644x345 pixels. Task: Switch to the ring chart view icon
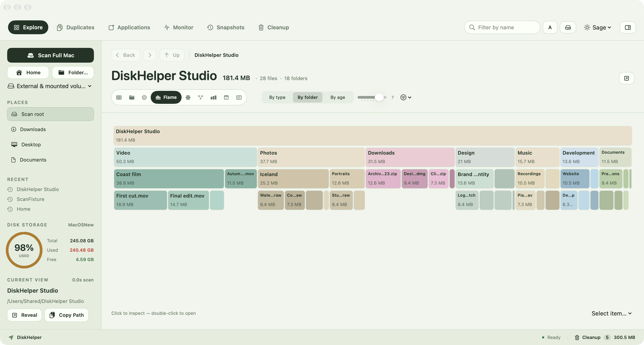144,97
